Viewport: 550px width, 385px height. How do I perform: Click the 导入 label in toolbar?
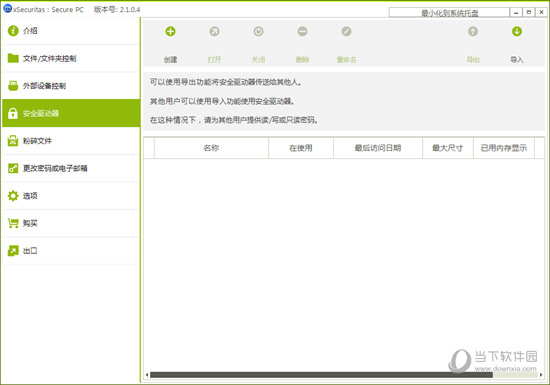point(517,60)
